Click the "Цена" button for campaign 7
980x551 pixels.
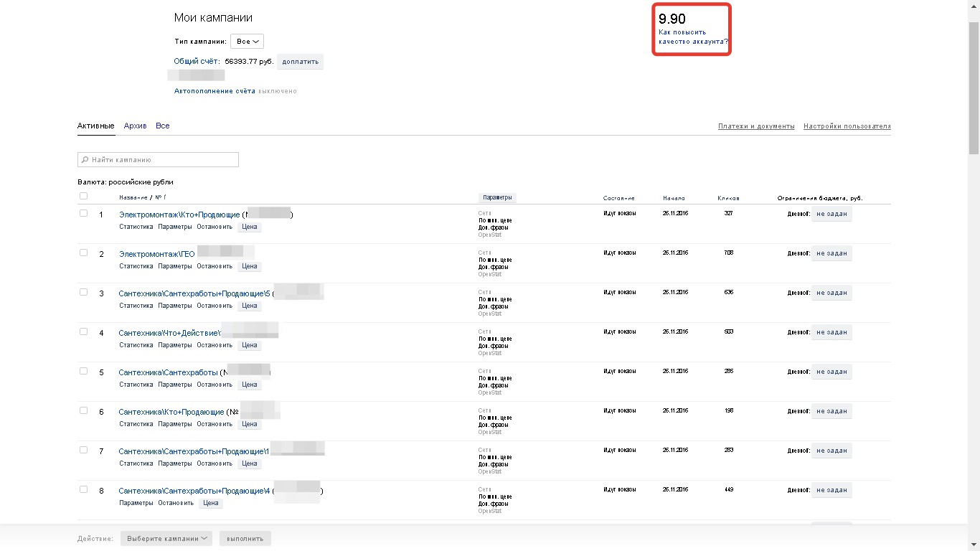click(x=249, y=463)
